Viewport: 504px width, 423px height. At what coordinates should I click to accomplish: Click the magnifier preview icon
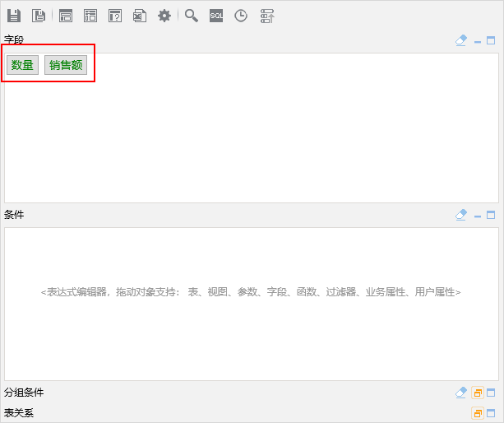(192, 16)
